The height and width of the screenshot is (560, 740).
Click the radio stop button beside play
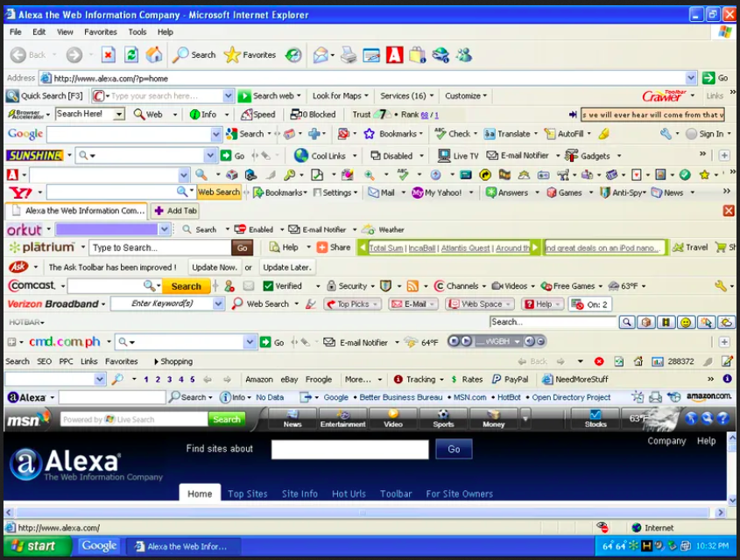tap(454, 341)
